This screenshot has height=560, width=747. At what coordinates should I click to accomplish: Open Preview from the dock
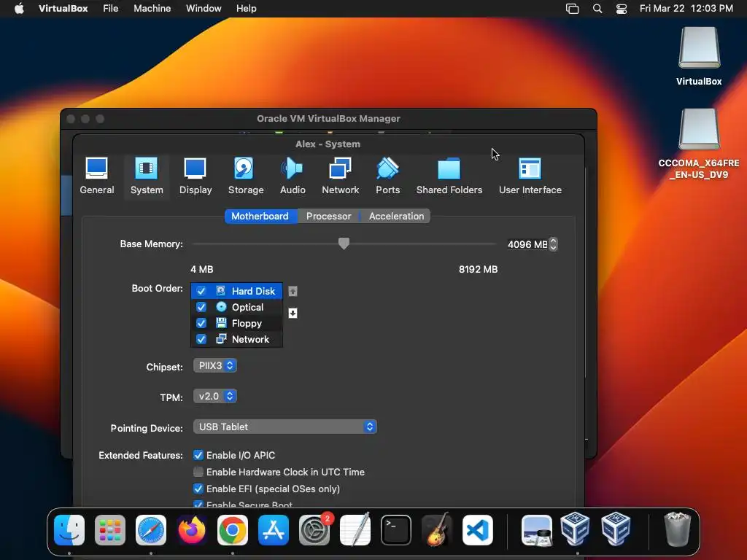pos(537,530)
